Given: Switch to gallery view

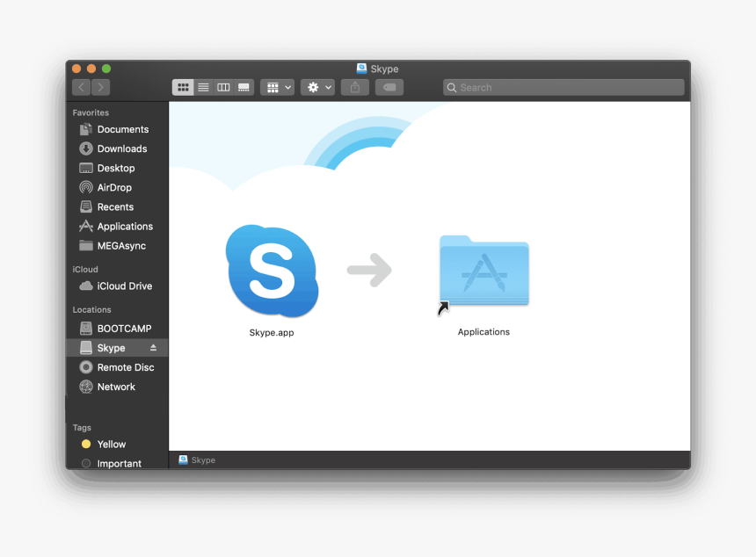Looking at the screenshot, I should [x=244, y=87].
